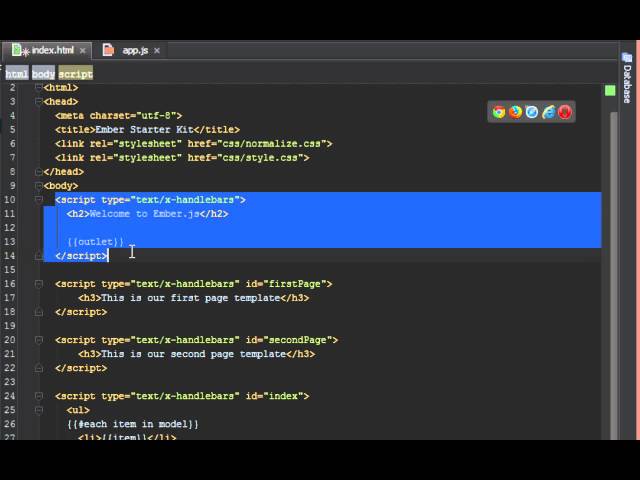This screenshot has height=480, width=640.
Task: Click on id "index" attribute value
Action: click(283, 396)
